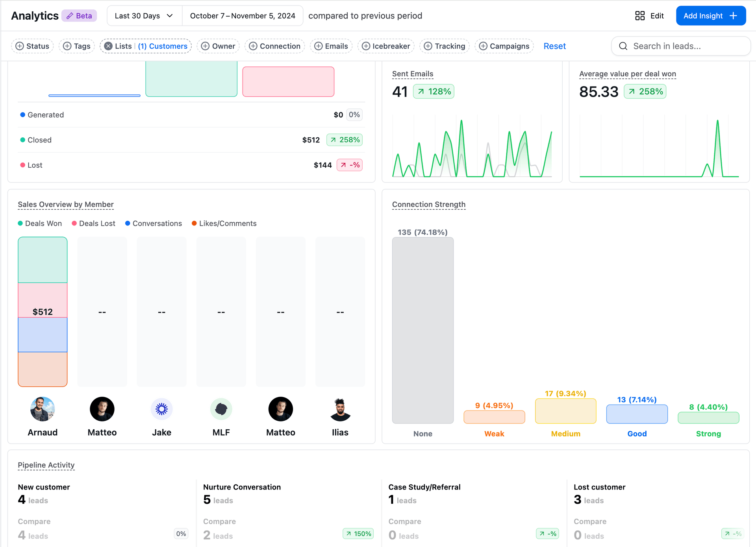756x547 pixels.
Task: Open the Icebreaker filter chip
Action: [x=386, y=46]
